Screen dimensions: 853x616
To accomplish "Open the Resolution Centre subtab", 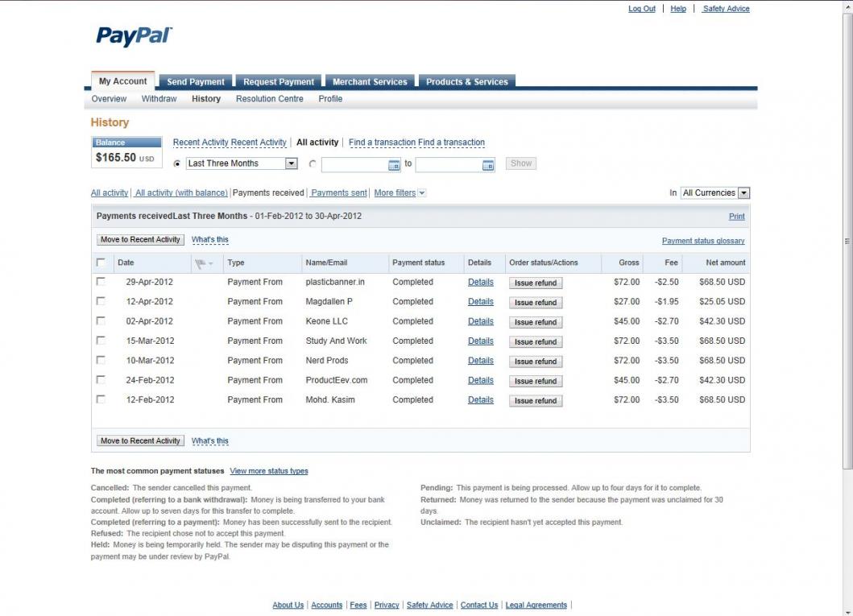I will click(269, 99).
